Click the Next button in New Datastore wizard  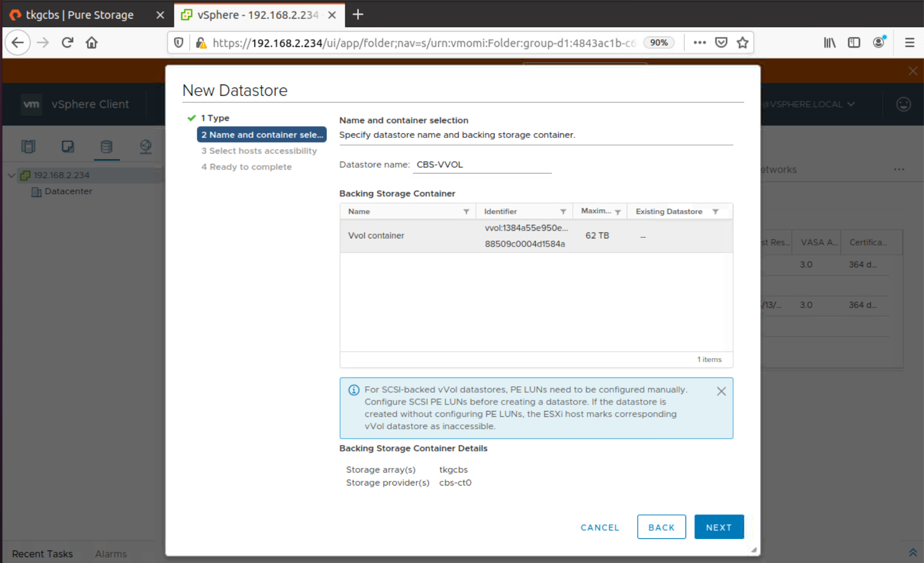[x=719, y=527]
